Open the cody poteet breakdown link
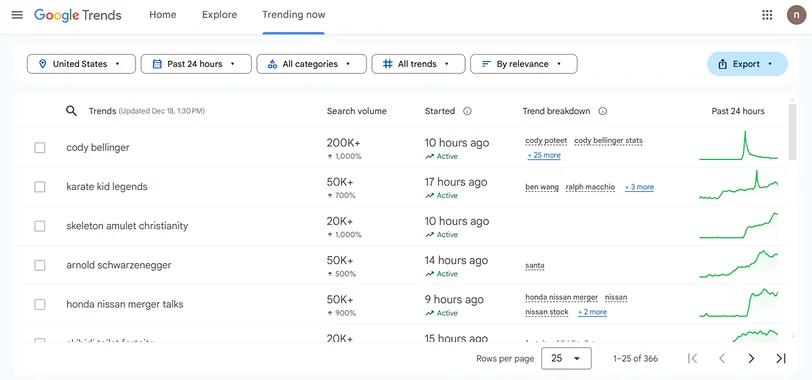 546,141
